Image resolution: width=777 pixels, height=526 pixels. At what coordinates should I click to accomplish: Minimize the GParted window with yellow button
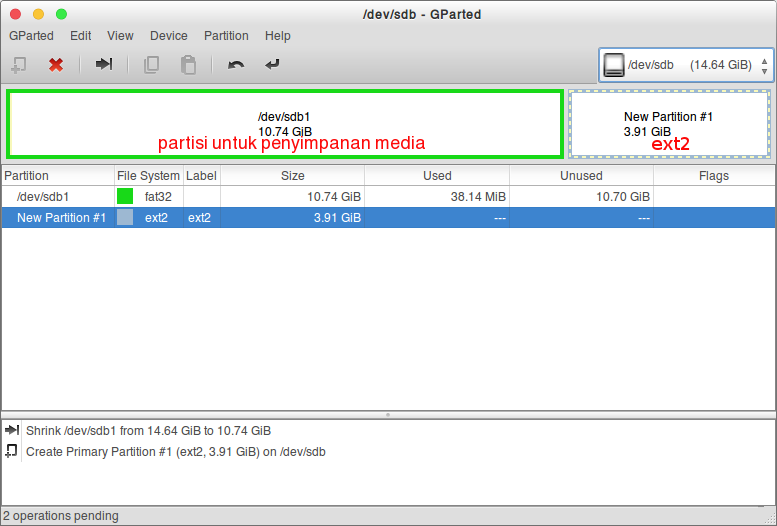(x=38, y=14)
